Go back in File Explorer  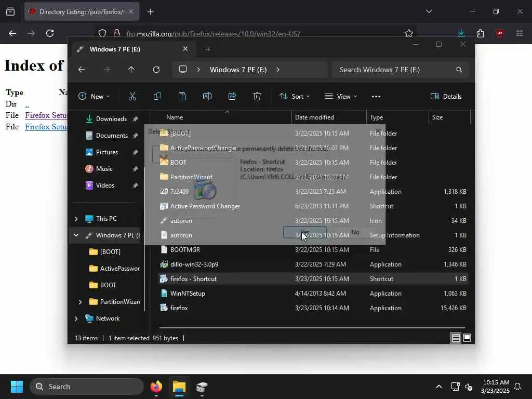tap(82, 70)
